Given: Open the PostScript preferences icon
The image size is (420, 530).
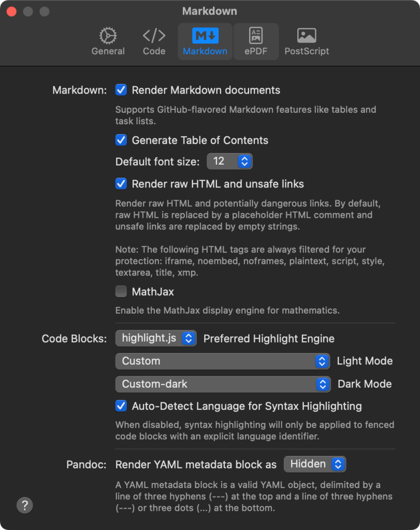Looking at the screenshot, I should tap(307, 36).
